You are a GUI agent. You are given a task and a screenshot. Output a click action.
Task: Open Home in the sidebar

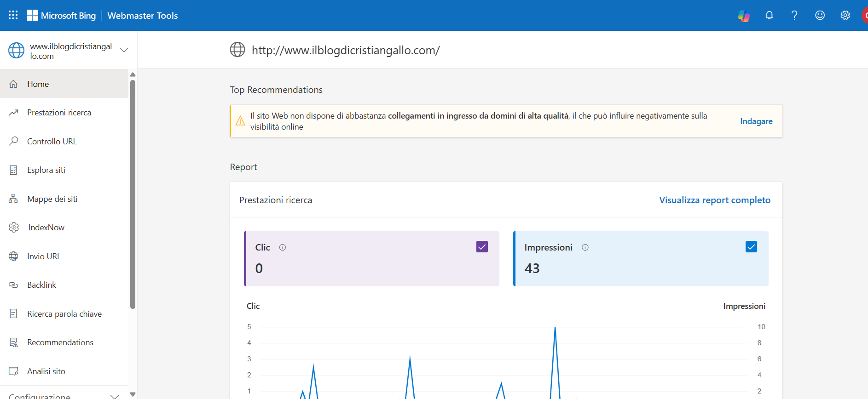click(x=64, y=84)
